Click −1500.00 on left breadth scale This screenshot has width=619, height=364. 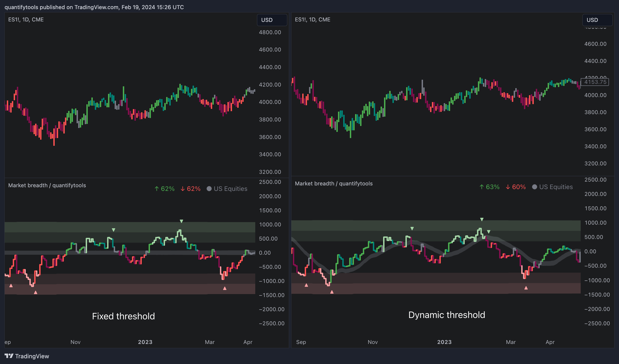click(271, 295)
